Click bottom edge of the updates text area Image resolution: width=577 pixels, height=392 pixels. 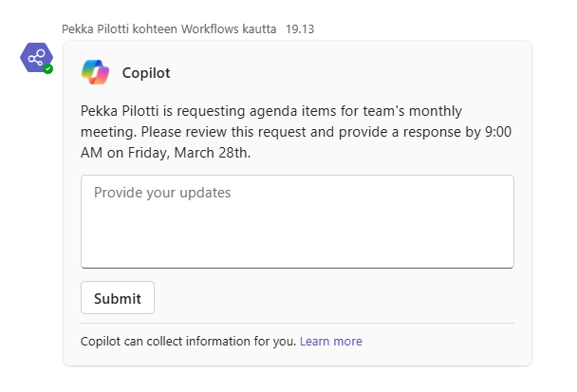297,267
